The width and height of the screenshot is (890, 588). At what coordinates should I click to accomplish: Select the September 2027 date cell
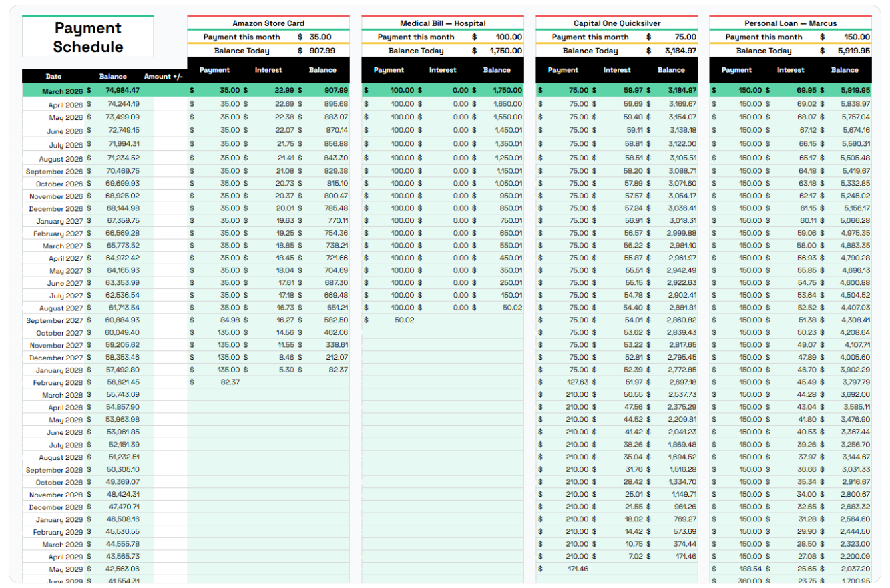[55, 320]
